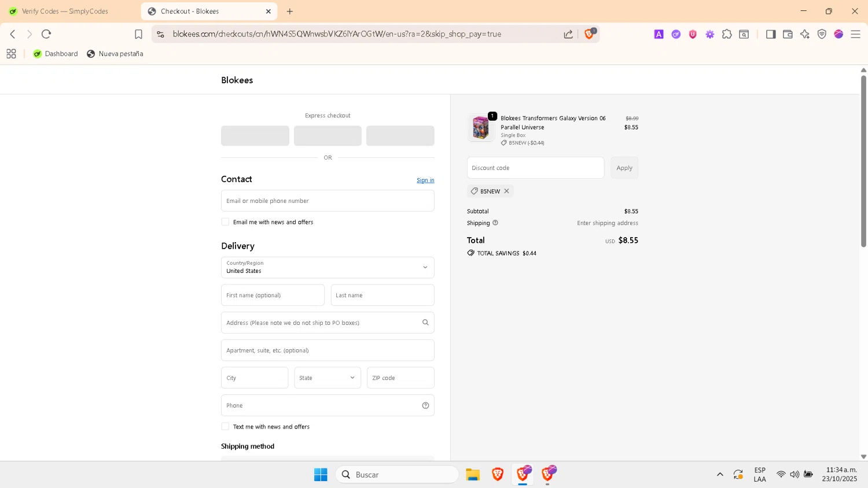The width and height of the screenshot is (868, 488).
Task: Click the Blokees store name header
Action: 237,80
